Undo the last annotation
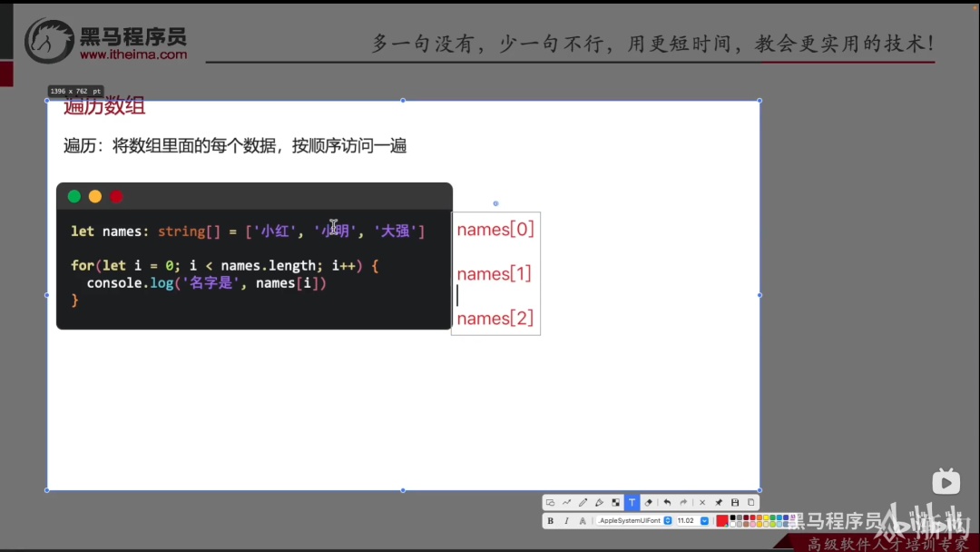This screenshot has width=980, height=552. tap(667, 503)
